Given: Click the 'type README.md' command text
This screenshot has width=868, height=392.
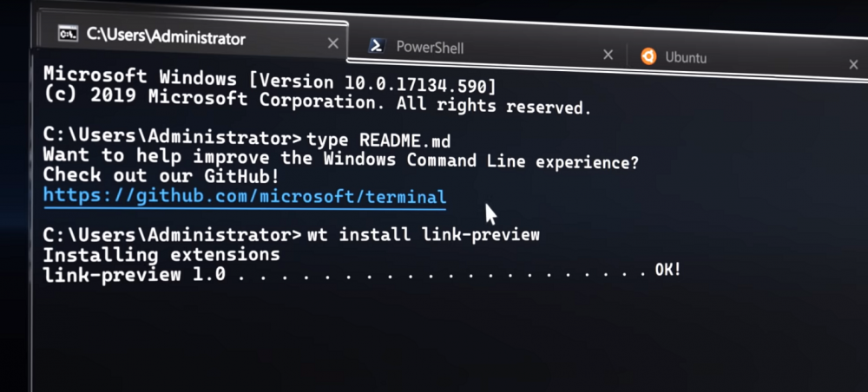Looking at the screenshot, I should click(x=378, y=140).
